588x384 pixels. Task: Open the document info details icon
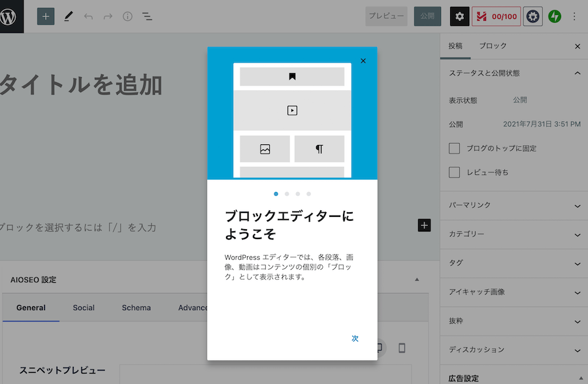127,16
